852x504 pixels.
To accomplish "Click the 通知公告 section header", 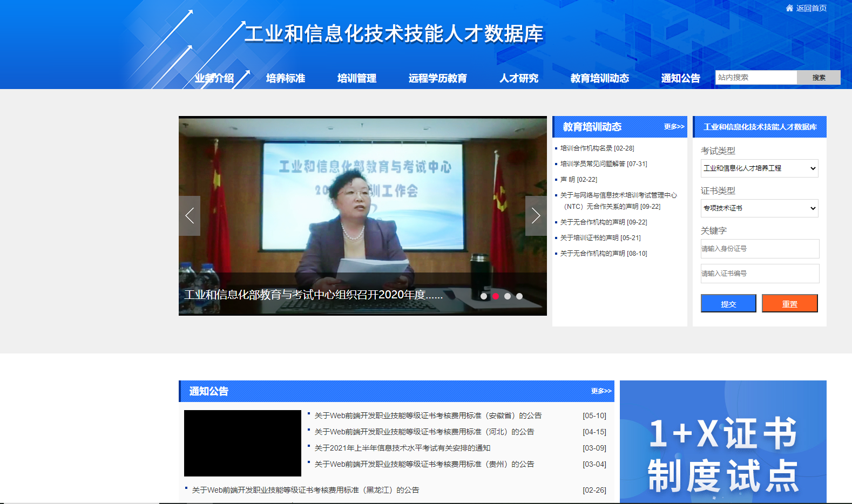I will (x=209, y=391).
